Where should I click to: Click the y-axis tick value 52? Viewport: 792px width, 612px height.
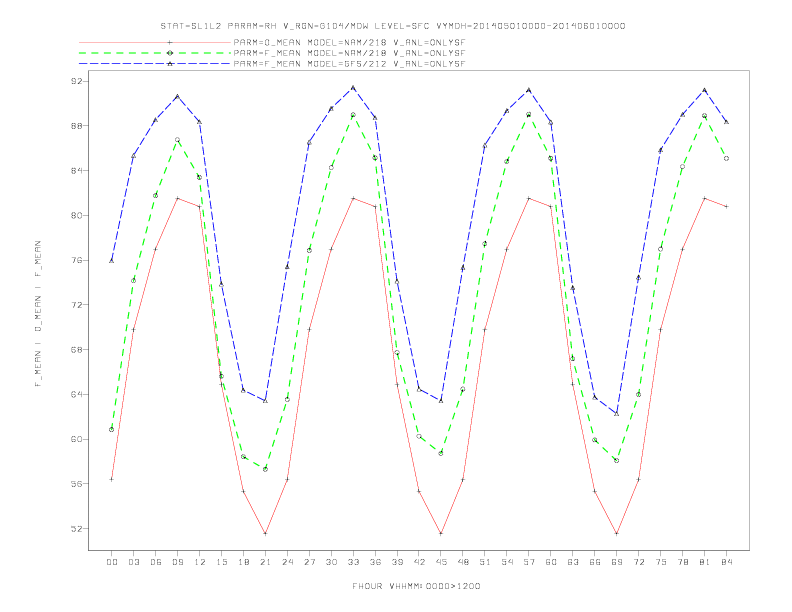pyautogui.click(x=77, y=529)
